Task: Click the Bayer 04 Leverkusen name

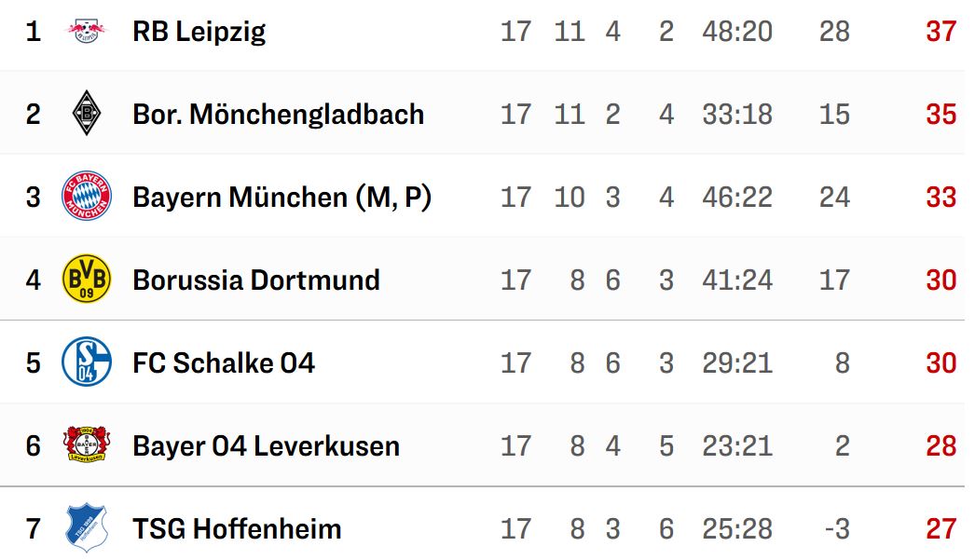Action: pyautogui.click(x=267, y=446)
